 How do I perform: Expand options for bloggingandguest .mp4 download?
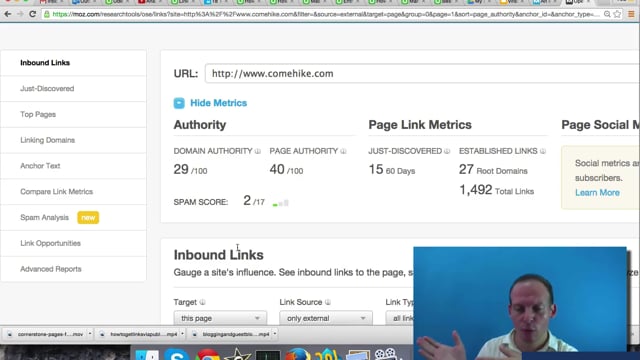(275, 334)
